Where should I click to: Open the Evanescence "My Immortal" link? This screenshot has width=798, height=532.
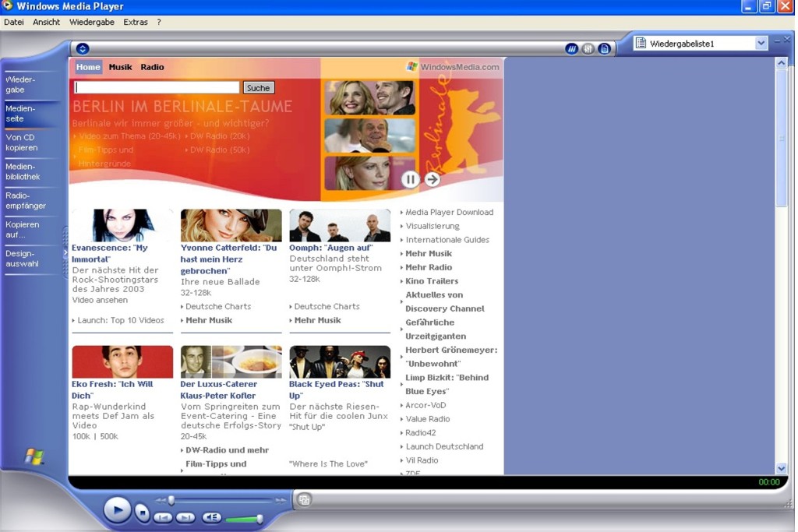109,253
